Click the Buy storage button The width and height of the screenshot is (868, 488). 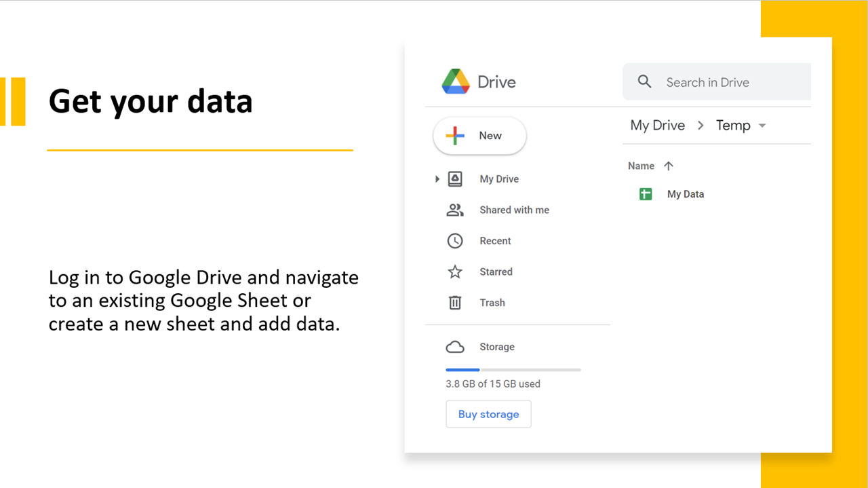pyautogui.click(x=488, y=414)
